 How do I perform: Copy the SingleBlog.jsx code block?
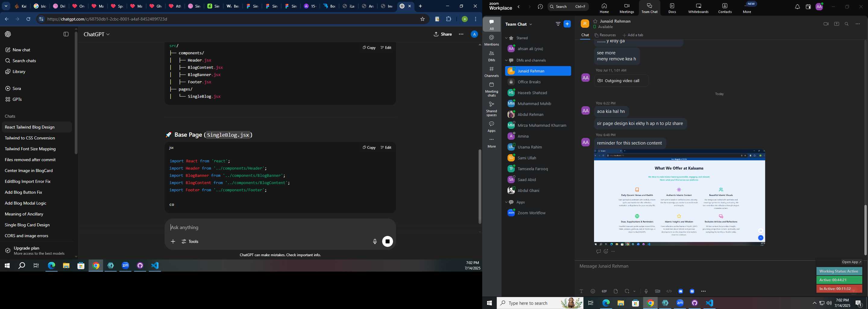[369, 148]
